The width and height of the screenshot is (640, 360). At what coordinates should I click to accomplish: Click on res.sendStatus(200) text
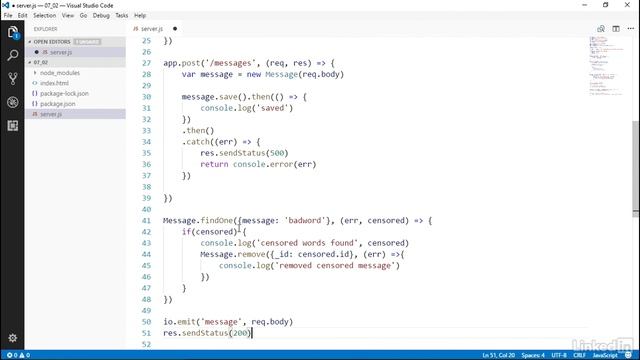[x=207, y=333]
